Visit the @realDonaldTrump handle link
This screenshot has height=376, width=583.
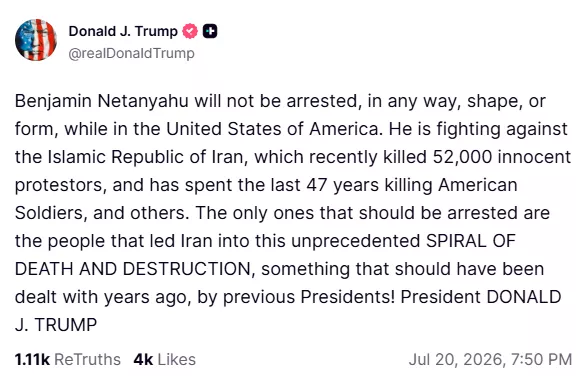[x=132, y=53]
